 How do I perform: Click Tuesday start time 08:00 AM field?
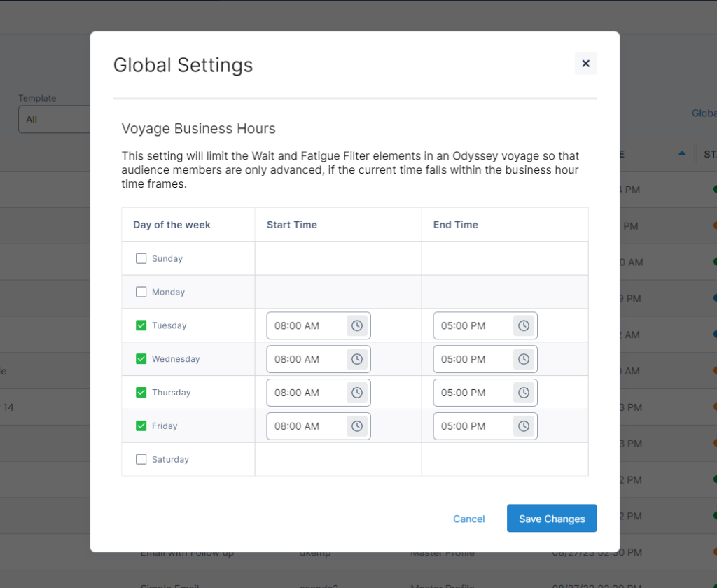coord(305,325)
